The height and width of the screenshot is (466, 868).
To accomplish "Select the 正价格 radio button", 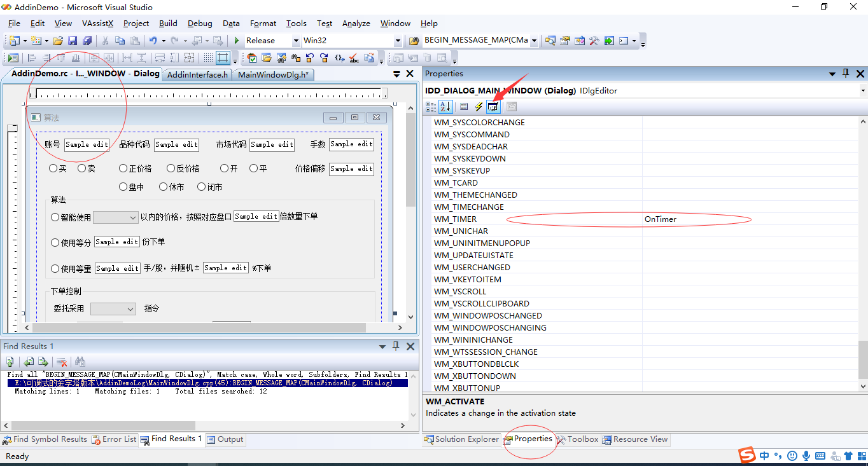I will point(123,168).
